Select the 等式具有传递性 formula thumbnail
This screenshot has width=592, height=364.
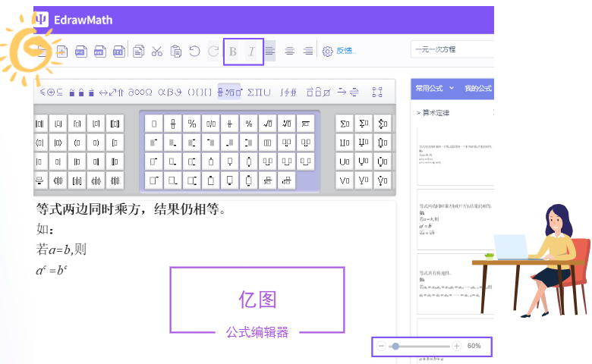click(455, 284)
